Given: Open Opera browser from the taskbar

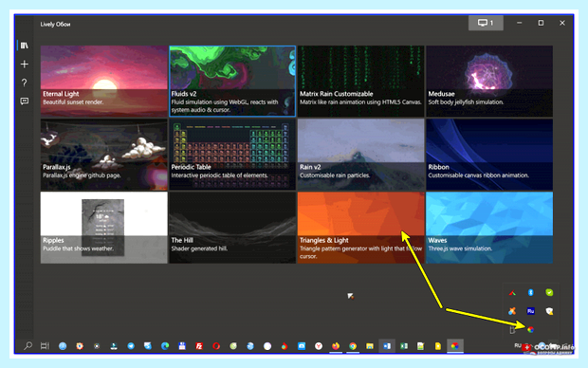Looking at the screenshot, I should point(216,346).
